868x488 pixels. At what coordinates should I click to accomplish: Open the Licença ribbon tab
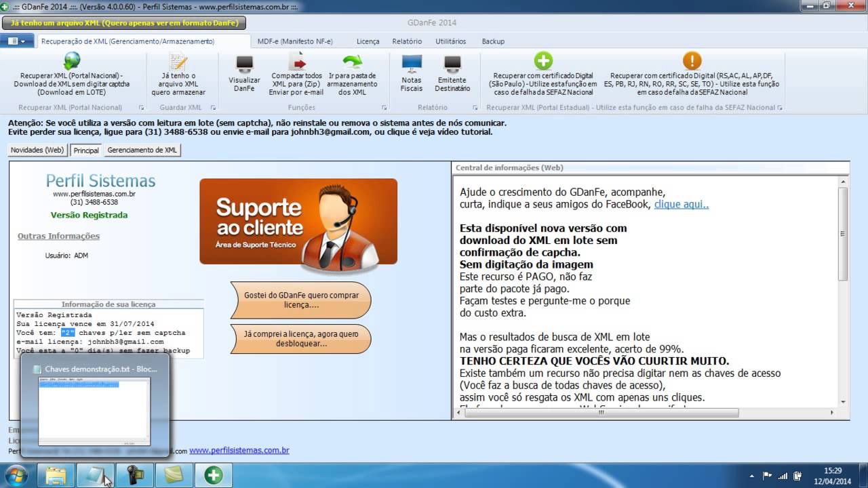(368, 41)
